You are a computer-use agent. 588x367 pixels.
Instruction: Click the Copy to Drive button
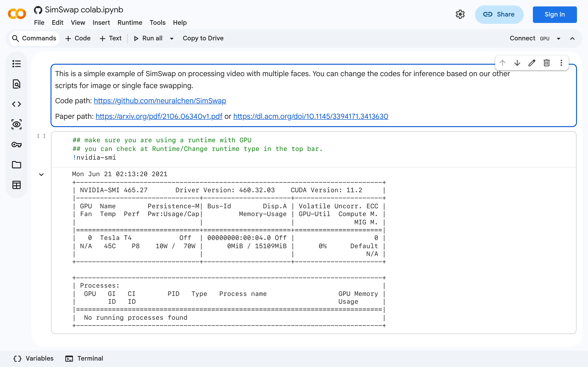[x=203, y=38]
